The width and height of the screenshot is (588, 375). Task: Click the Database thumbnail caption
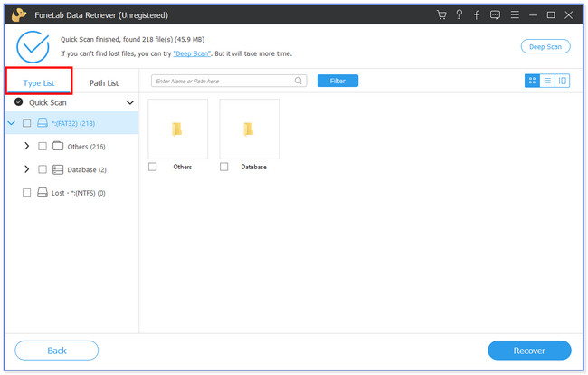[x=253, y=167]
